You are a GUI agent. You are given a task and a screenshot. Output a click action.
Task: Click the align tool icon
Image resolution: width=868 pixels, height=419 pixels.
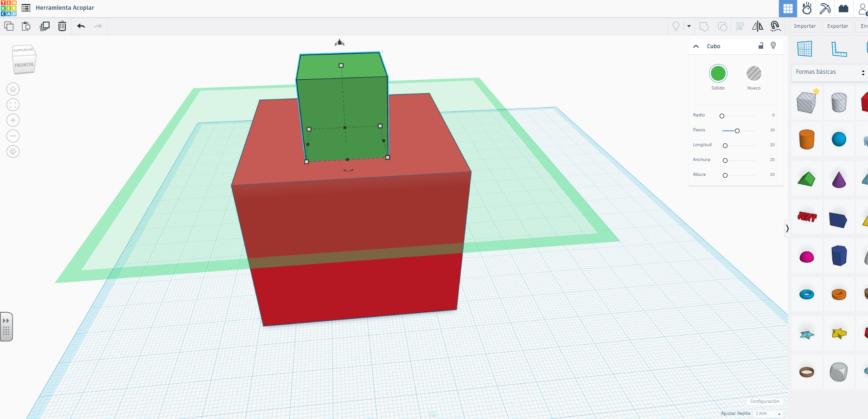(740, 26)
